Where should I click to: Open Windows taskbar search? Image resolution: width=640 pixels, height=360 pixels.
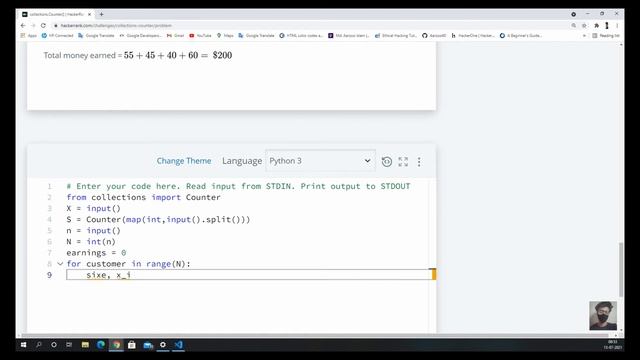[38, 345]
